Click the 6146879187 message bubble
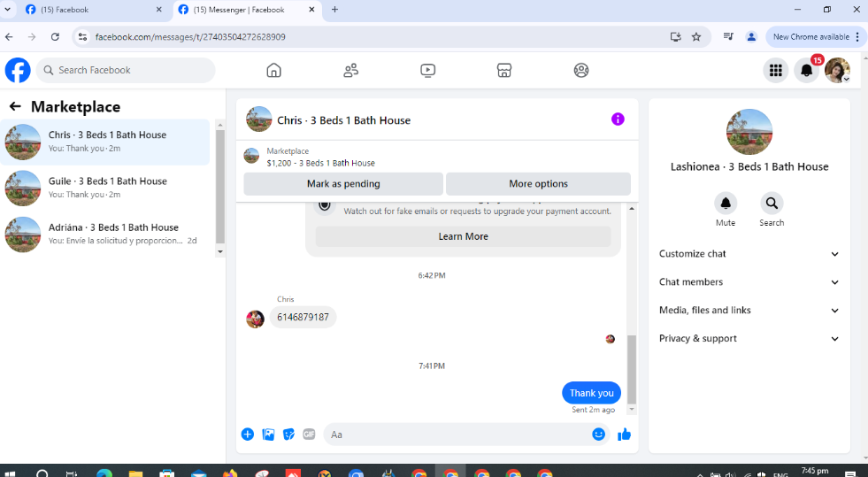Image resolution: width=868 pixels, height=477 pixels. click(x=303, y=317)
